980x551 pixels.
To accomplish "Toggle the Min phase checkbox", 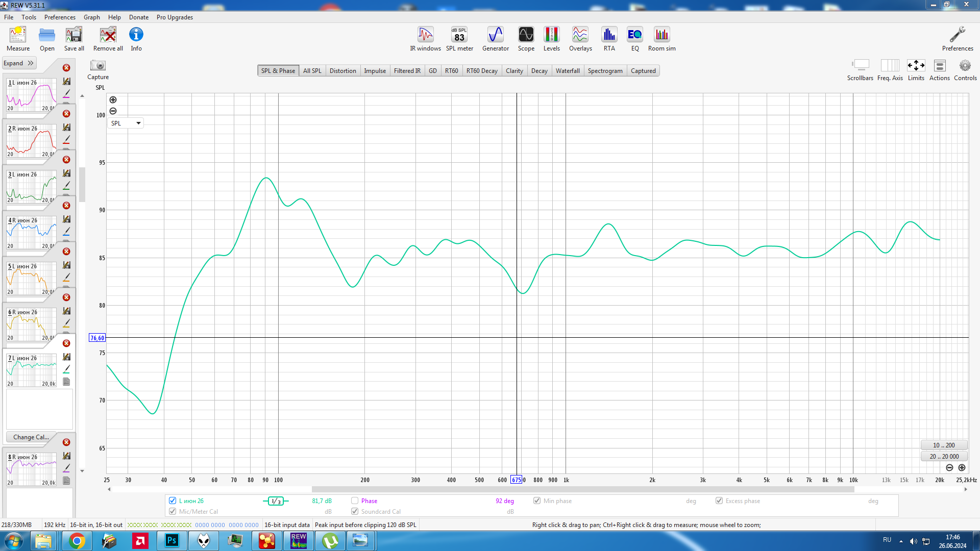I will (537, 500).
